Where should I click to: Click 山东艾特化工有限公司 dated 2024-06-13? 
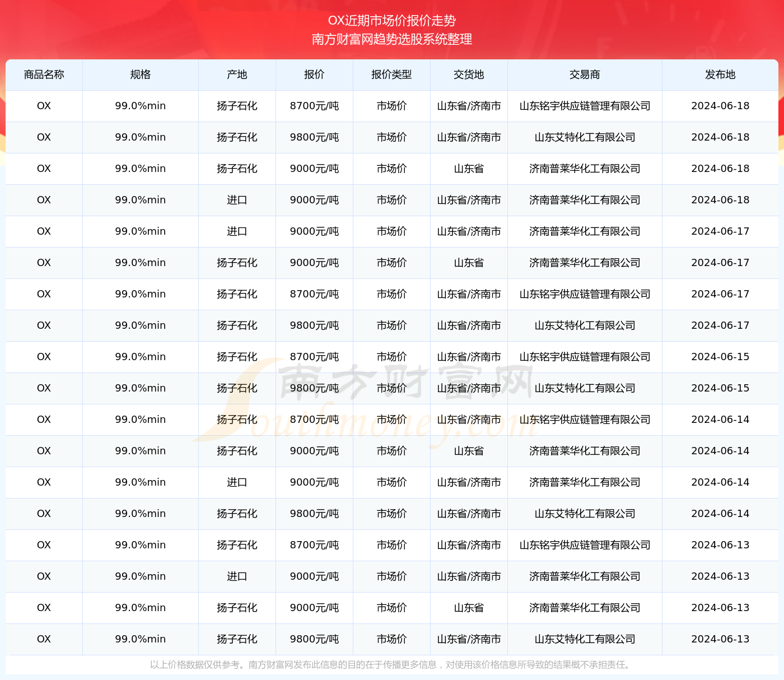click(x=585, y=639)
